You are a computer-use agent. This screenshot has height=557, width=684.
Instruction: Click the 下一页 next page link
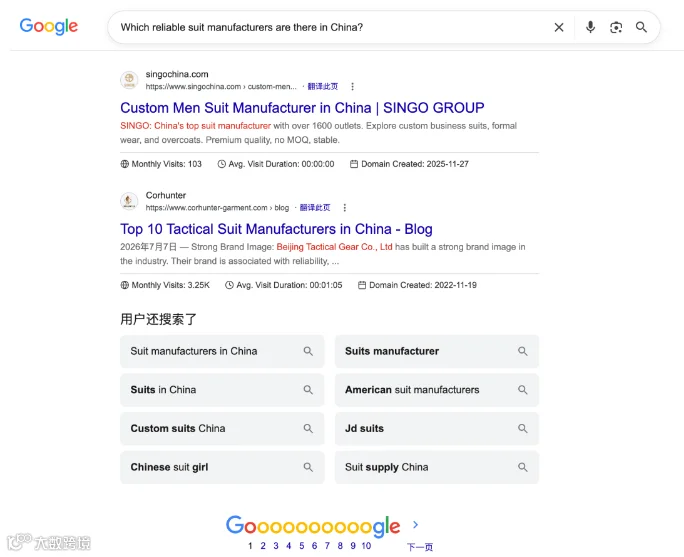point(420,547)
